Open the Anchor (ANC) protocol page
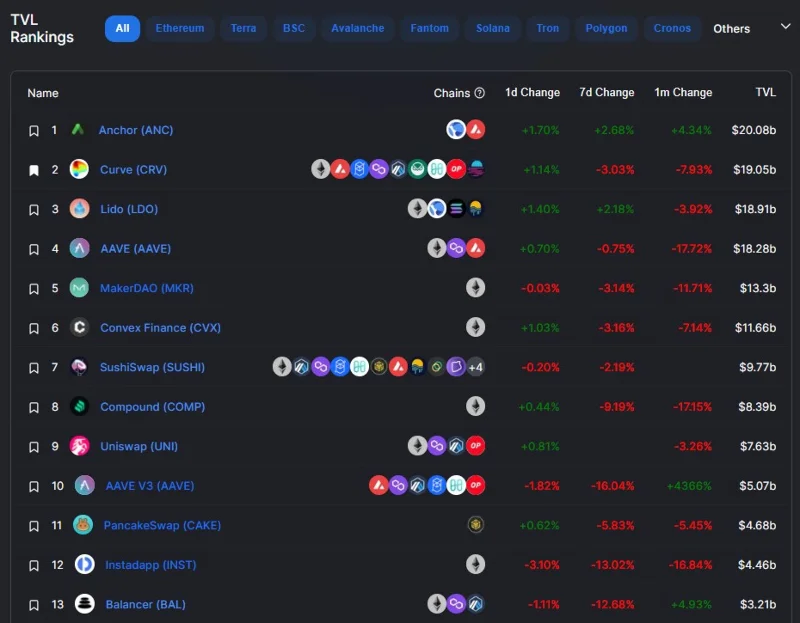The image size is (800, 623). tap(136, 130)
